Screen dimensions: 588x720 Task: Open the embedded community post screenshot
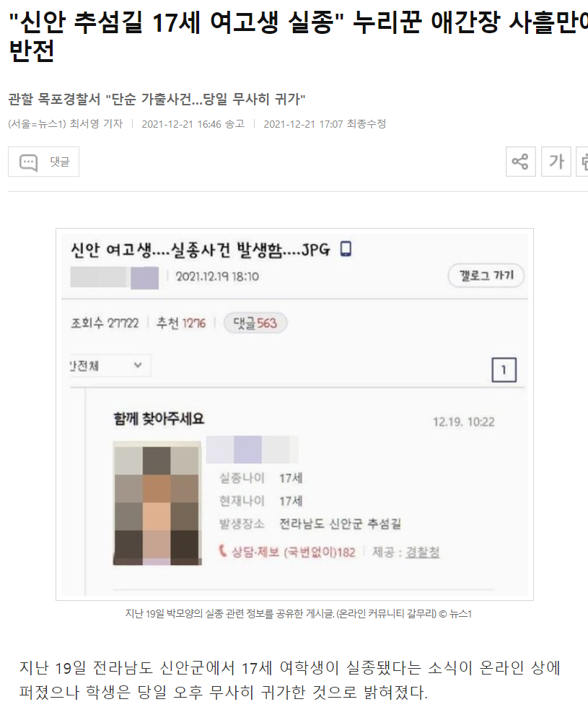click(x=294, y=414)
